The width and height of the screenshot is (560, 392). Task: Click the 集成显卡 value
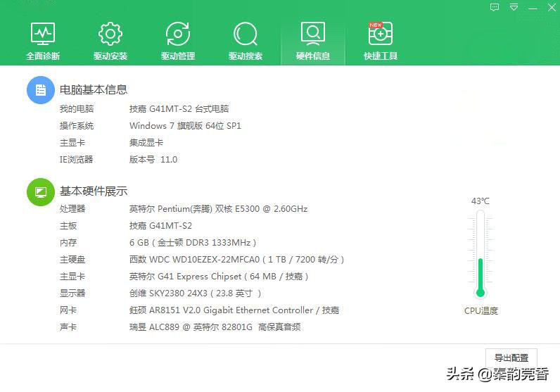(146, 143)
